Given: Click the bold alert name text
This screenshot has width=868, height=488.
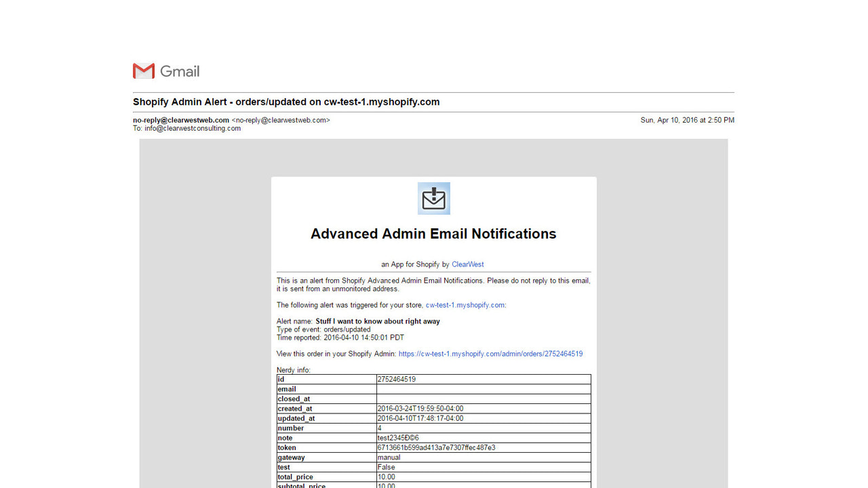Looking at the screenshot, I should [x=378, y=321].
